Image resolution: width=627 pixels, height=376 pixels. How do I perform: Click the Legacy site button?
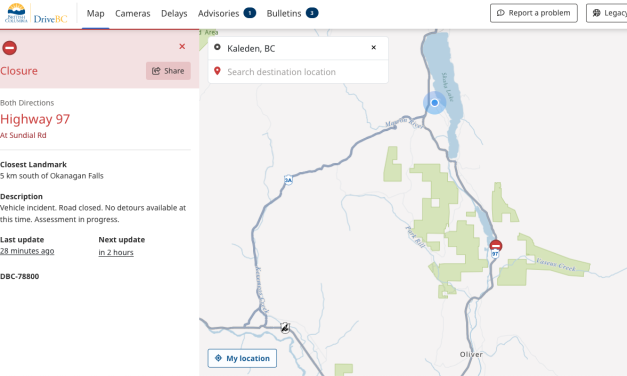tap(607, 13)
